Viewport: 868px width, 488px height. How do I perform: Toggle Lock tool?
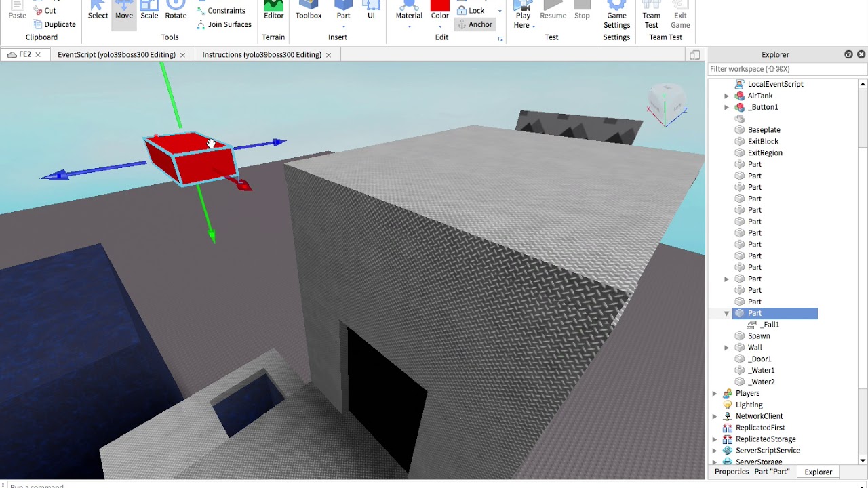click(471, 11)
